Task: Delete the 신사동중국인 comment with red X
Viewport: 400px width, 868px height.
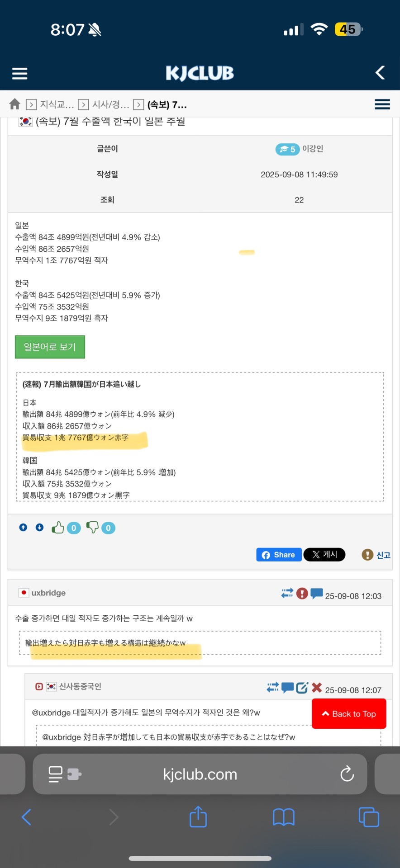Action: click(317, 688)
